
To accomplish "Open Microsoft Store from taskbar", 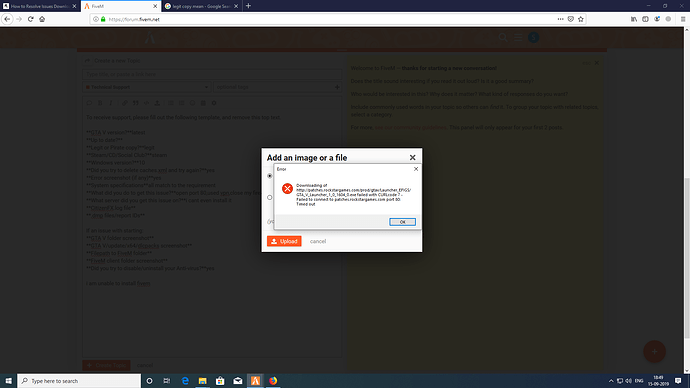I will pos(220,381).
